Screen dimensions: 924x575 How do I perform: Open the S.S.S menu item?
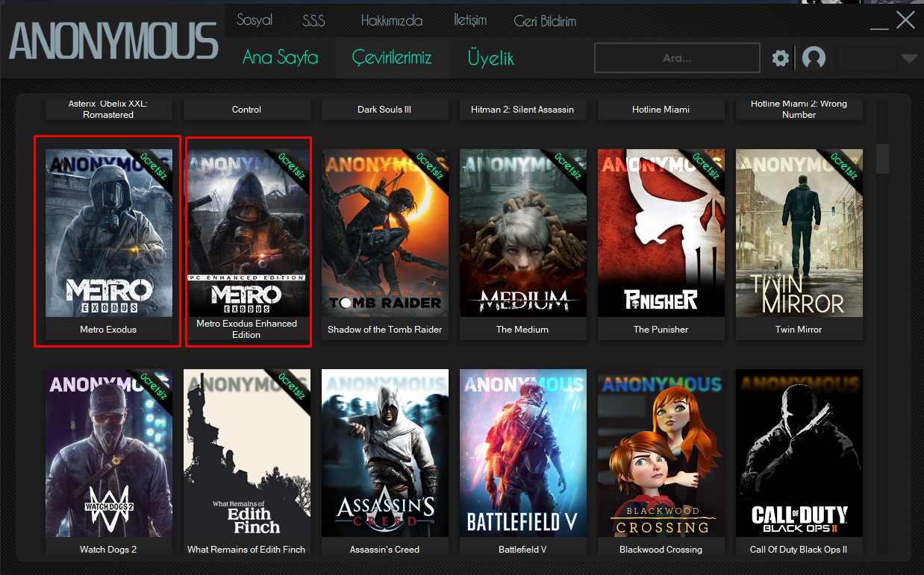pos(313,21)
